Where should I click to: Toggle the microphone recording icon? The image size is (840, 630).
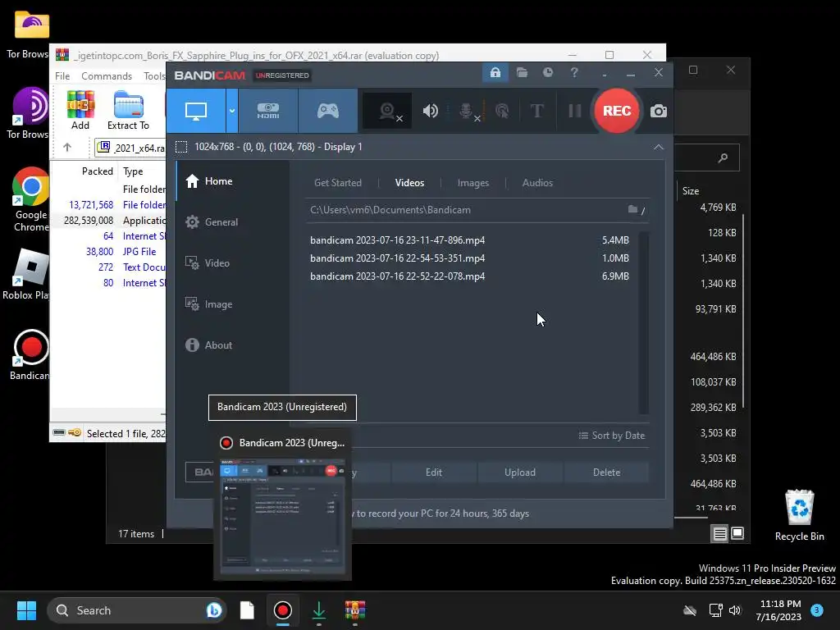tap(467, 111)
